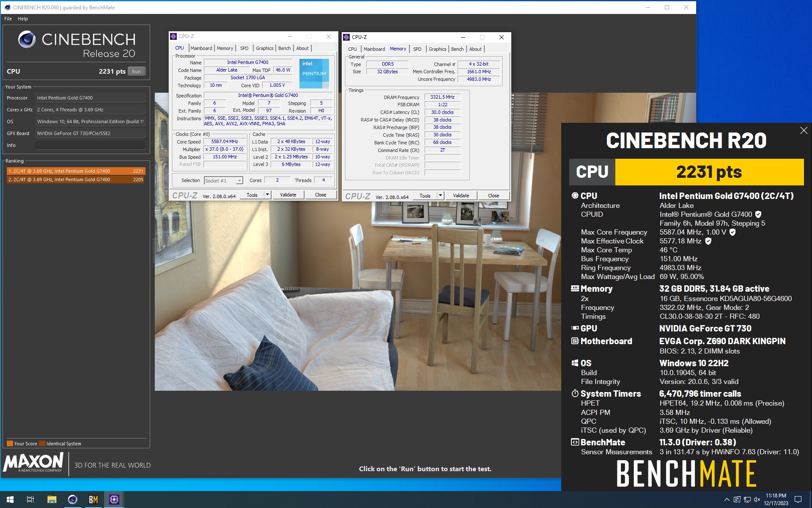The image size is (812, 508).
Task: Click the Run button next to CPU score
Action: [x=136, y=72]
